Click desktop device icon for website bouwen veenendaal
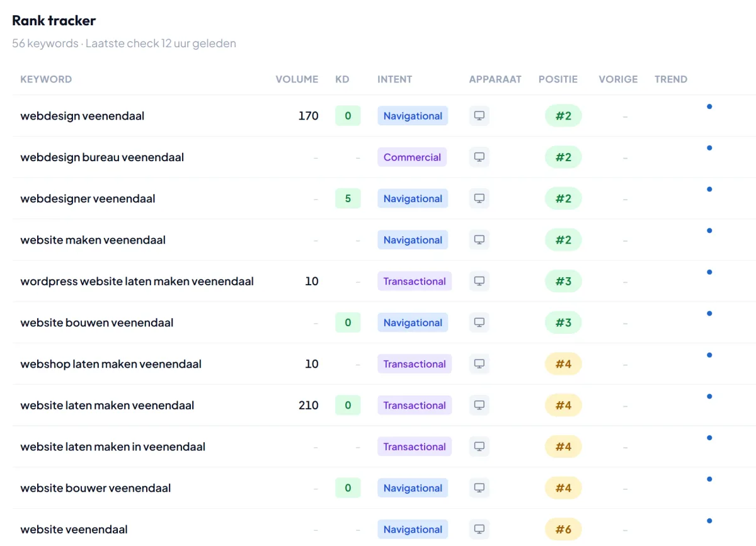The height and width of the screenshot is (546, 756). 479,322
